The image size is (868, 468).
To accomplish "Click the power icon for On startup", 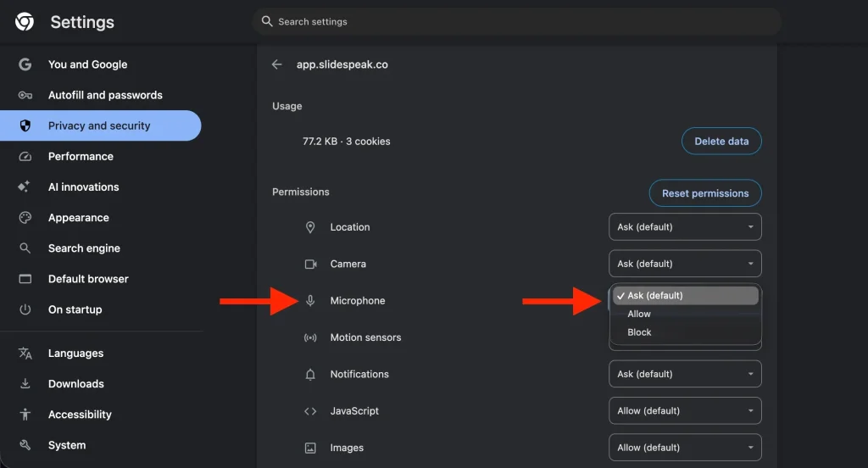I will click(x=25, y=309).
